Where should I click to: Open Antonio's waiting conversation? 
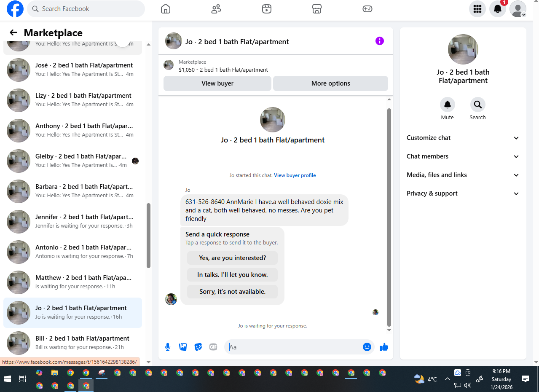(x=73, y=252)
